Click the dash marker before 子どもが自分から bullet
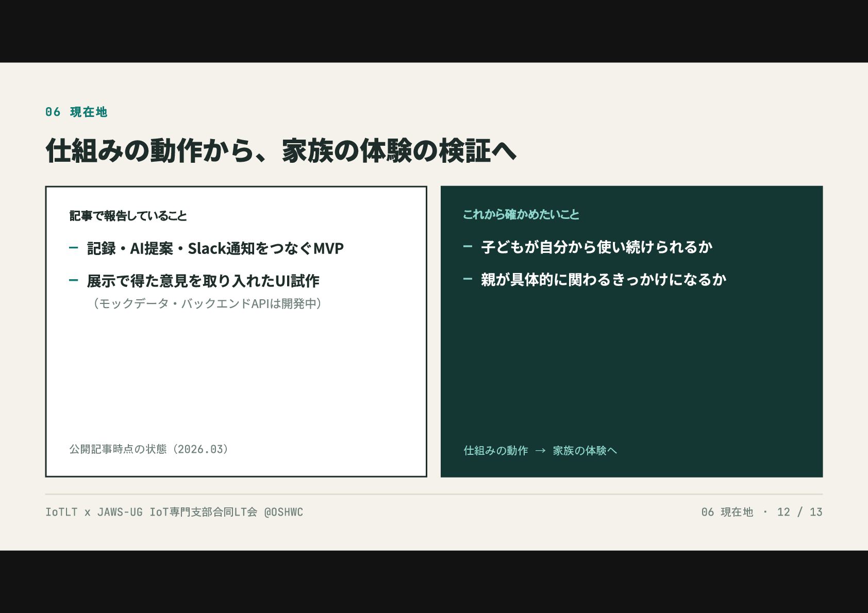 [x=468, y=246]
